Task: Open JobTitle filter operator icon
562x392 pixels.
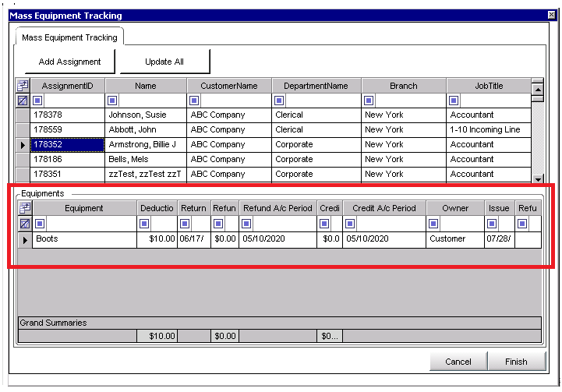Action: pyautogui.click(x=454, y=101)
